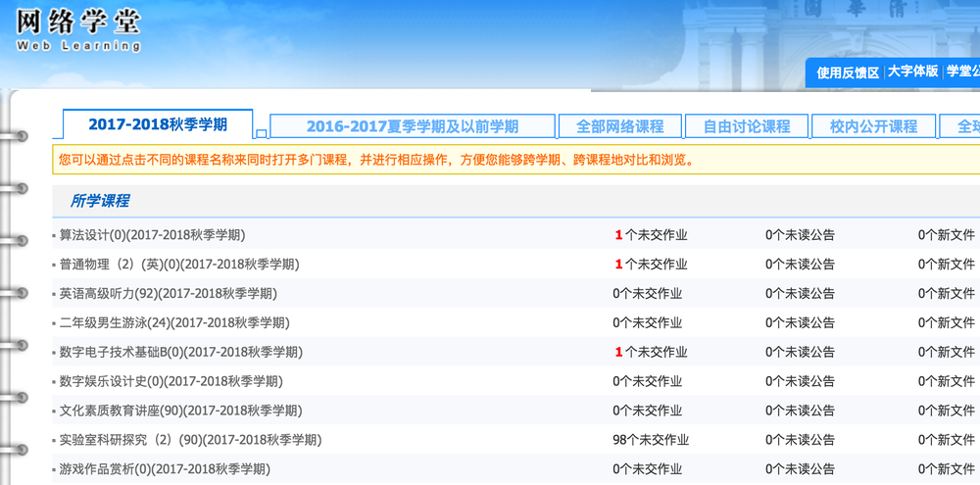This screenshot has width=980, height=485.
Task: Open the 英语高级听力(92) course
Action: [169, 294]
